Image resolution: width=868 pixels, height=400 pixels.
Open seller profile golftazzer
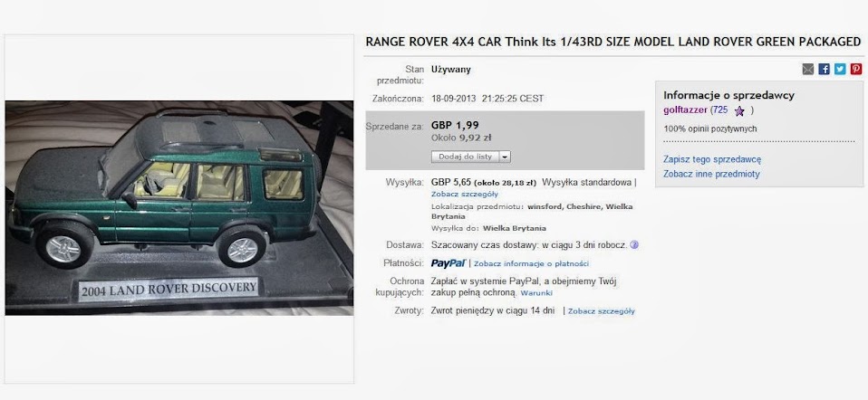(685, 110)
